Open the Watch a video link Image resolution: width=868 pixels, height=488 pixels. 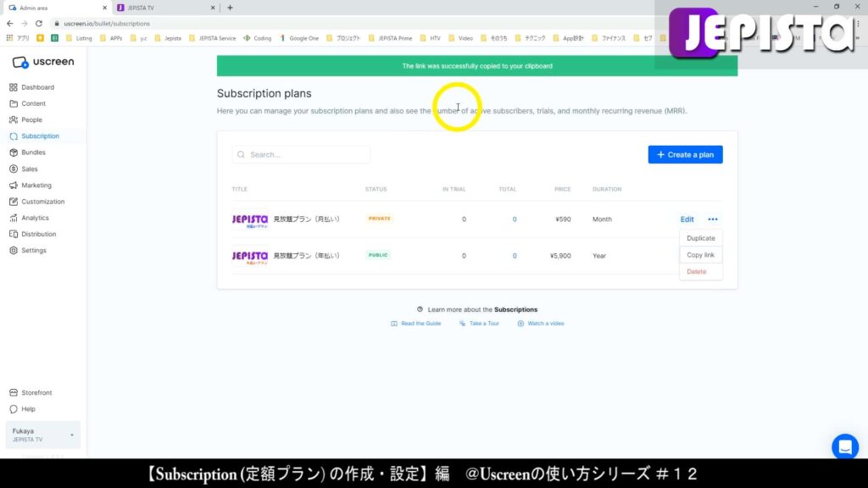point(540,324)
